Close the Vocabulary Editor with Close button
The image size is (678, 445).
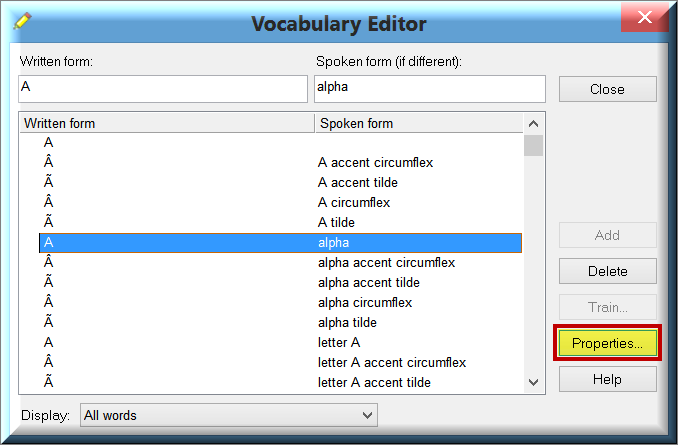pyautogui.click(x=608, y=89)
